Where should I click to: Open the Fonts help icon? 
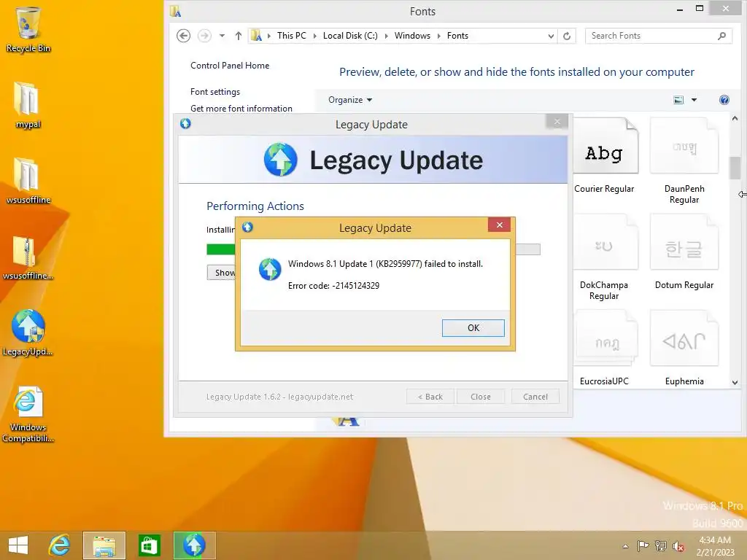[x=724, y=100]
